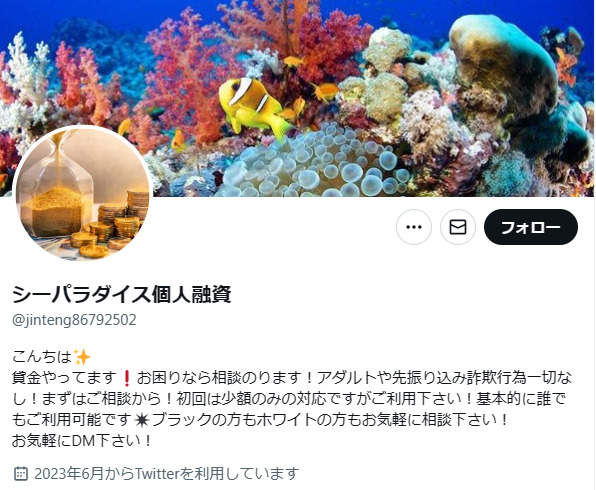Image resolution: width=596 pixels, height=490 pixels.
Task: Open the three-dot more options menu
Action: tap(414, 227)
